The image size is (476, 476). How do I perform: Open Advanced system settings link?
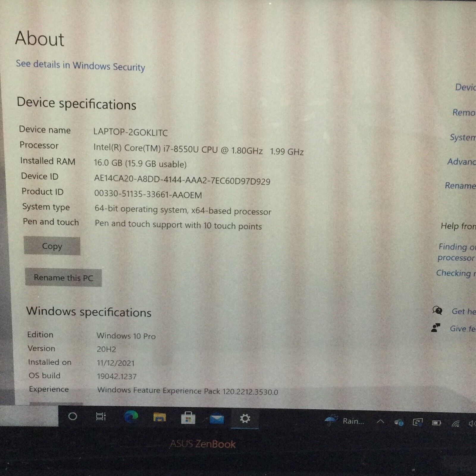click(461, 162)
